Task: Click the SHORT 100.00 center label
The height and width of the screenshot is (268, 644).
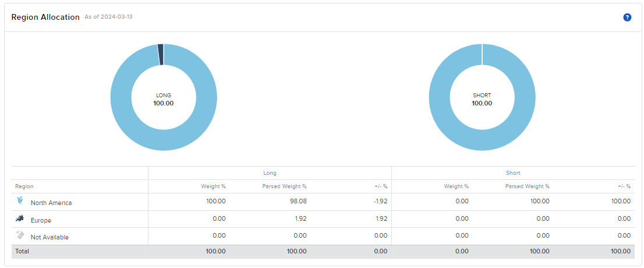Action: coord(482,100)
